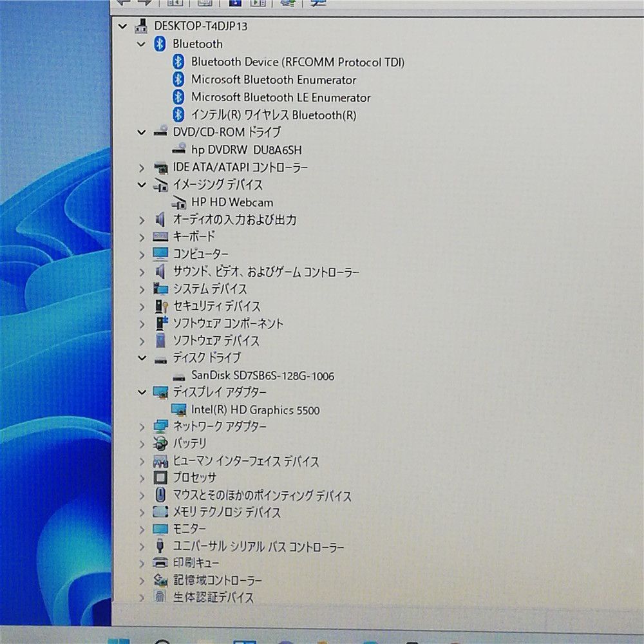The image size is (644, 644).
Task: Expand ユニバーサル シリアル バス コントローラー category
Action: point(142,547)
